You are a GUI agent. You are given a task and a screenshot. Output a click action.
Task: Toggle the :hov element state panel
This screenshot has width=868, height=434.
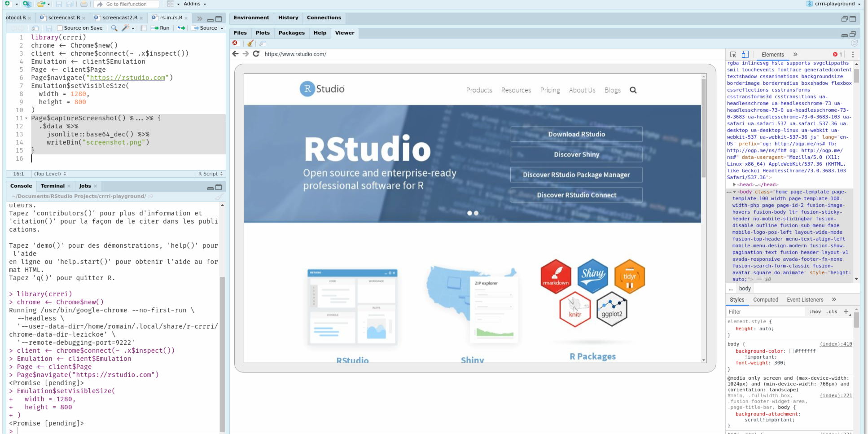(815, 312)
